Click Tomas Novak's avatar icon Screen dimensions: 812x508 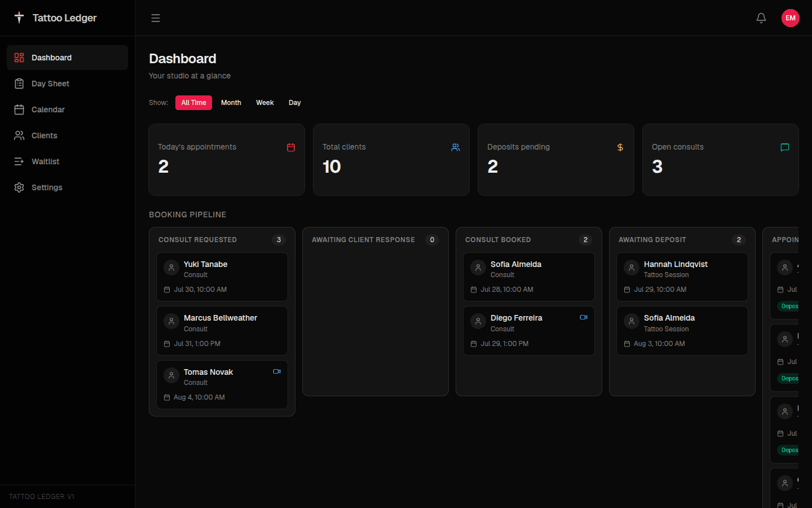click(x=171, y=375)
